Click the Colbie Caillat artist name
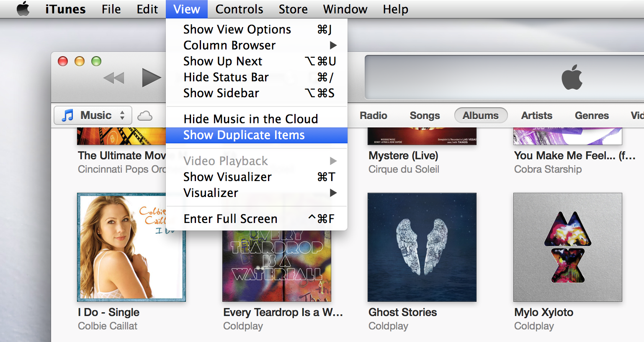Screen dimensions: 644x342 coord(108,326)
